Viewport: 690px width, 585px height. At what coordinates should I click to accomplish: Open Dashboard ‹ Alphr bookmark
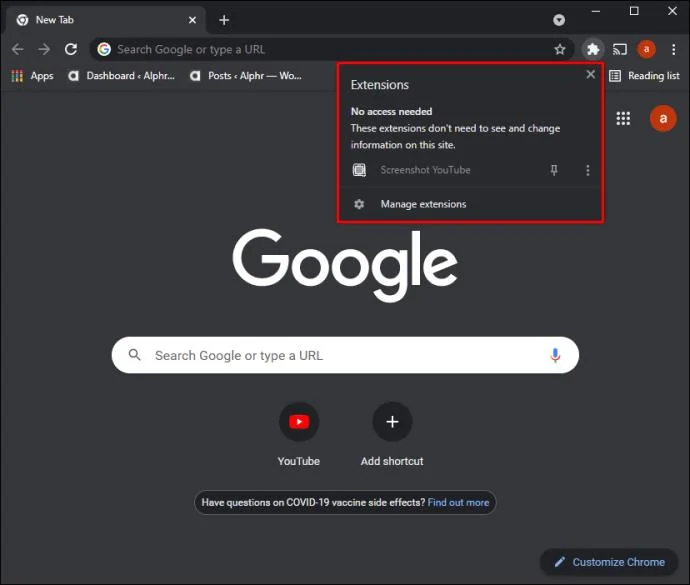click(x=121, y=76)
